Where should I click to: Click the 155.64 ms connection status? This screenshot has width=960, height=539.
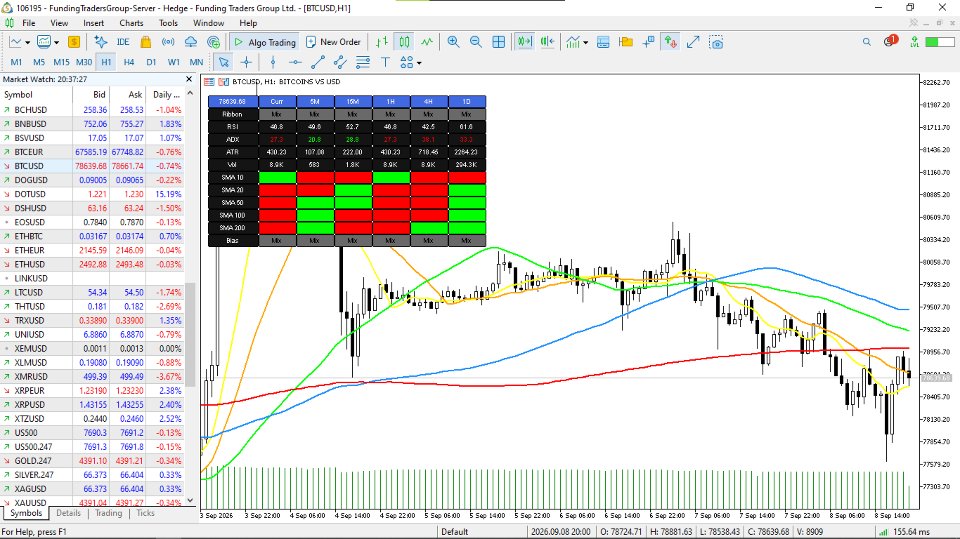[x=906, y=532]
